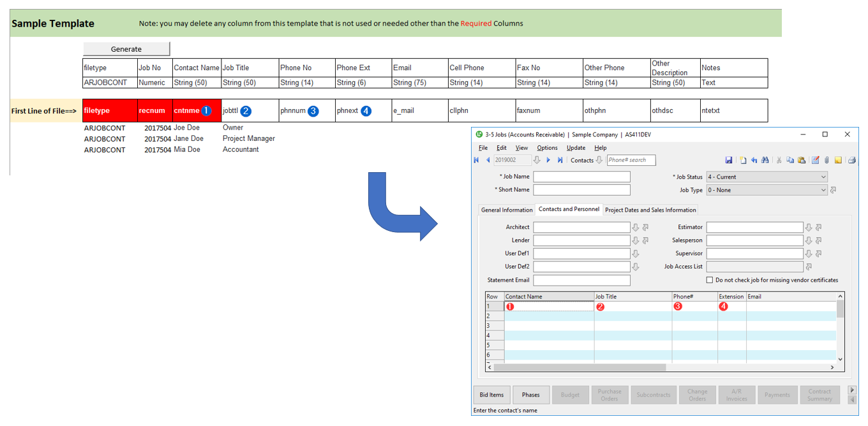Click the Bid Items button
This screenshot has height=426, width=868.
(x=491, y=395)
